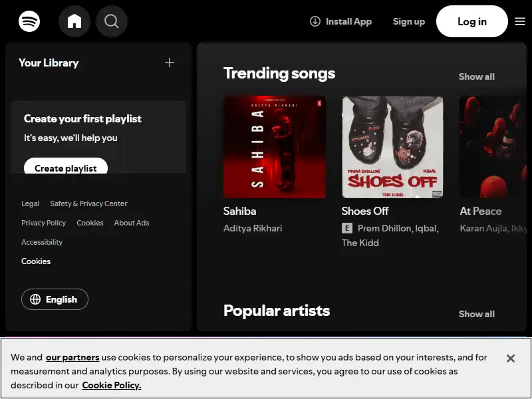
Task: Open the Privacy Policy link
Action: 43,223
